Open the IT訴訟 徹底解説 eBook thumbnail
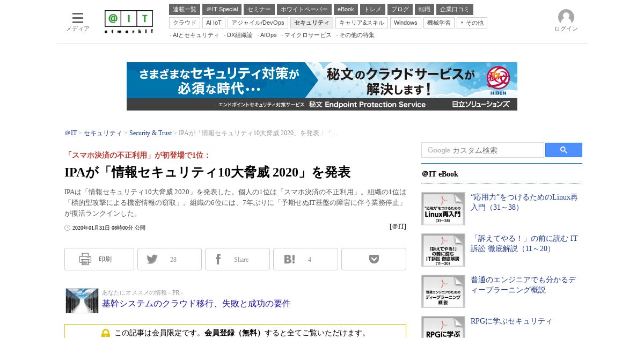This screenshot has width=644, height=338. [443, 250]
